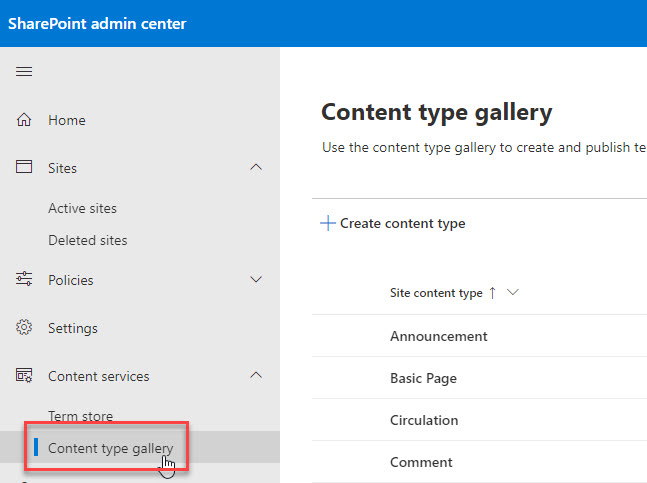The image size is (647, 483).
Task: Select Policies in the navigation
Action: point(71,280)
